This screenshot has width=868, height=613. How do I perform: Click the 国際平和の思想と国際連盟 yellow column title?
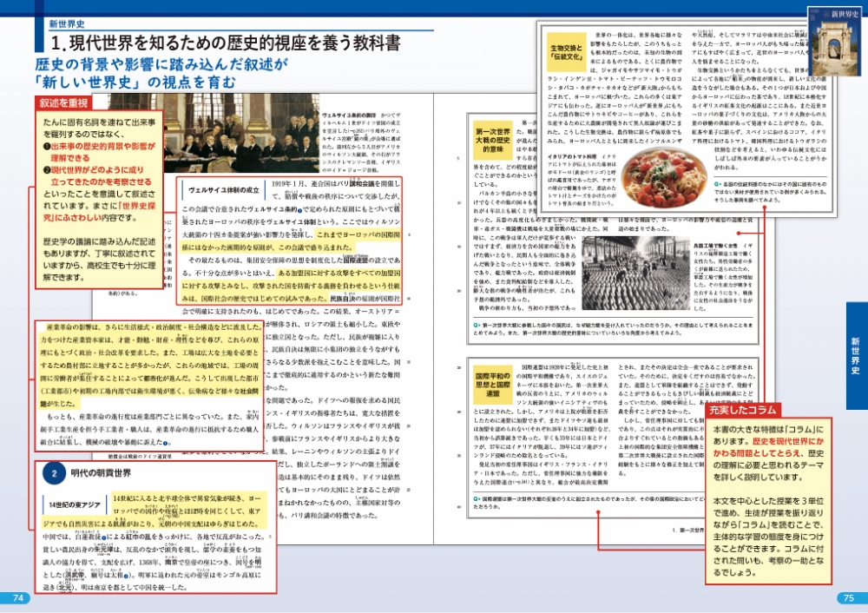[493, 385]
